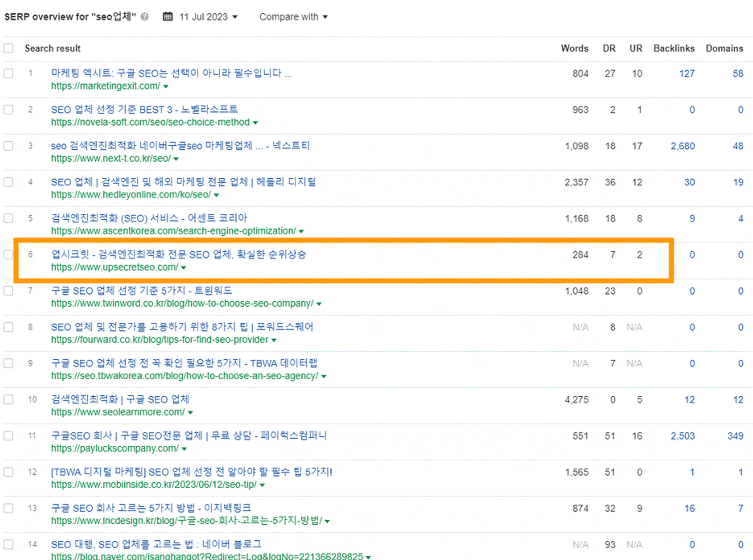Expand URL menu arrow for lncdesign.kr
The height and width of the screenshot is (560, 753).
coord(327,521)
